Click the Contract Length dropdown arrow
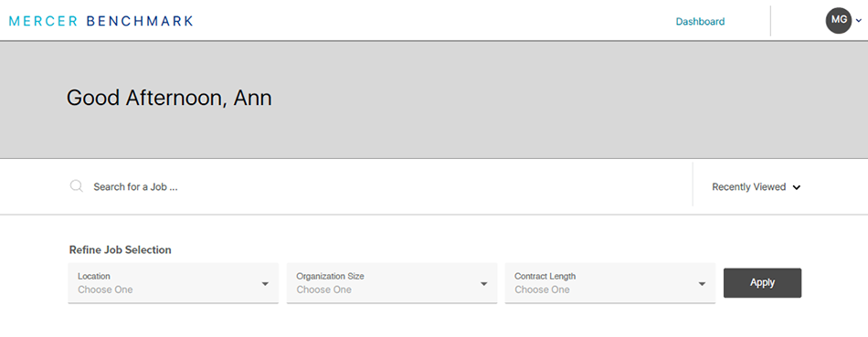 click(702, 284)
